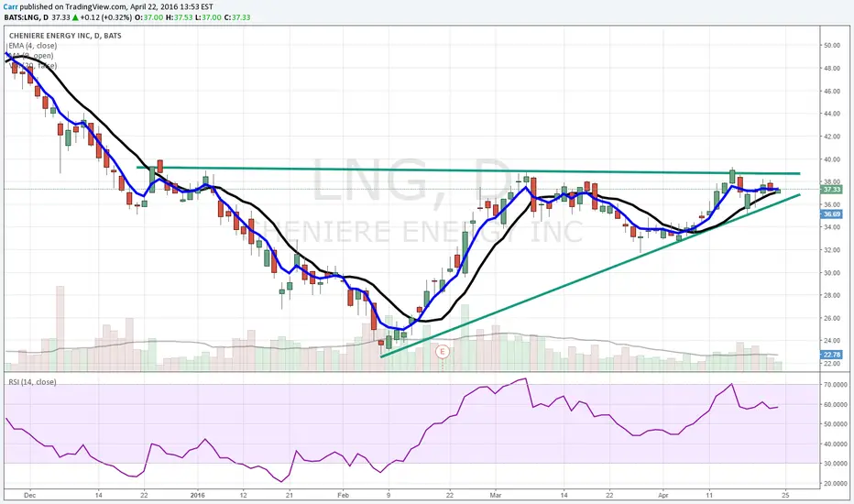
Task: Click the Mar date label on time axis
Action: click(495, 495)
